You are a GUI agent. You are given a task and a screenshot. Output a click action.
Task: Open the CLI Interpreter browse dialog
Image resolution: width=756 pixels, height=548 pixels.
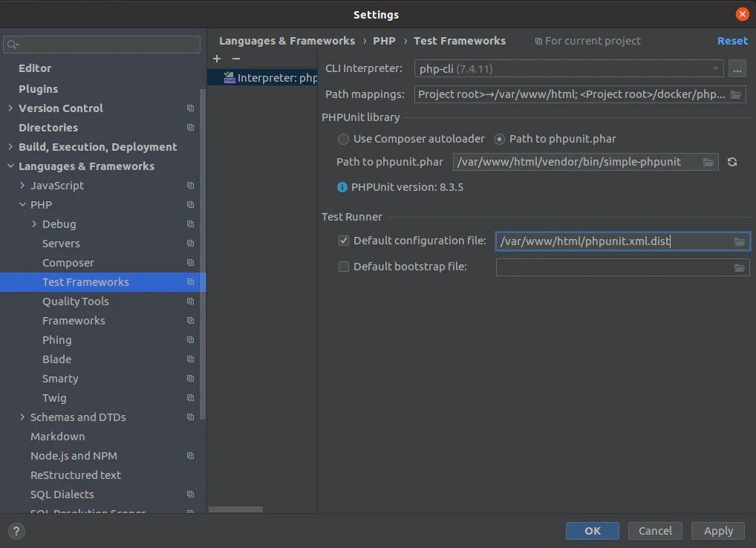click(x=737, y=68)
